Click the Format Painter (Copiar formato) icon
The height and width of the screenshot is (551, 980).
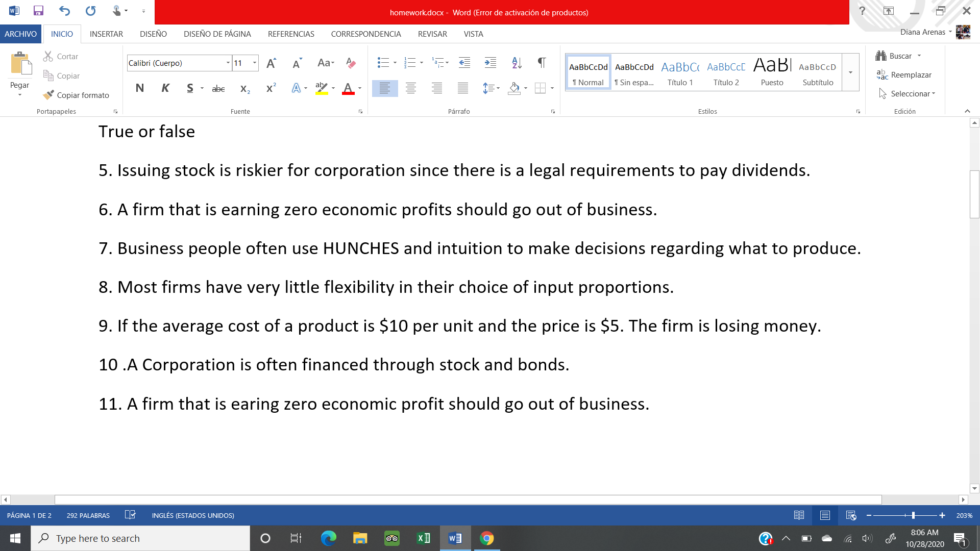click(49, 95)
